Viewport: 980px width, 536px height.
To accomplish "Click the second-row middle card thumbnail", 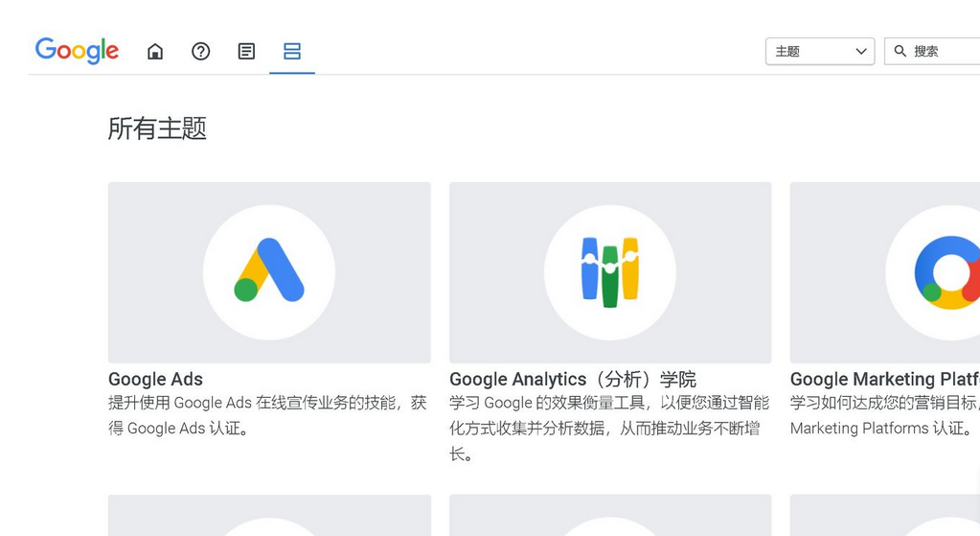I will [x=610, y=517].
